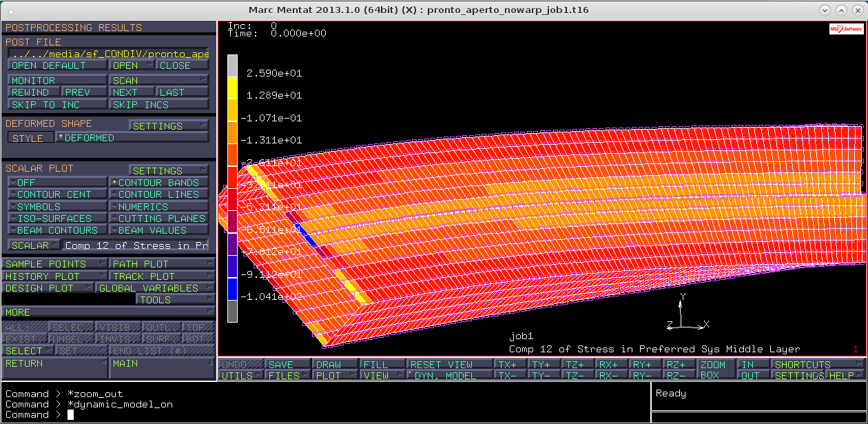
Task: Click SKIP INCS button
Action: pyautogui.click(x=159, y=105)
